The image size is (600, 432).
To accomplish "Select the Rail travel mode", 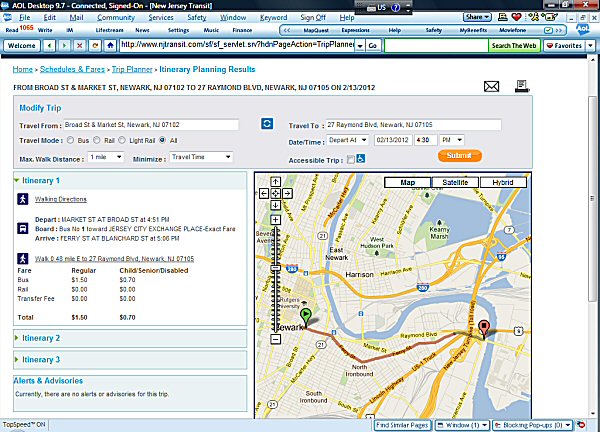I will pyautogui.click(x=97, y=140).
